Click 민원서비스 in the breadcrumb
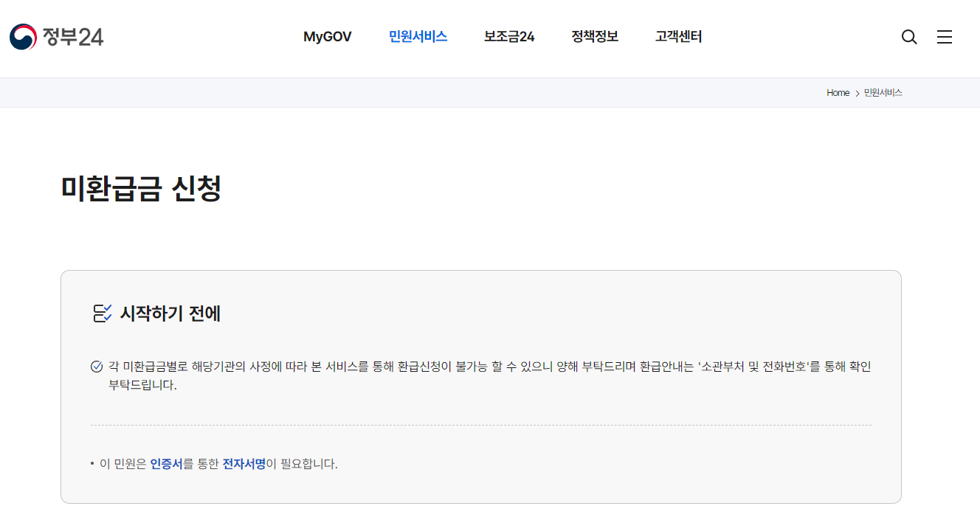This screenshot has height=520, width=980. coord(883,93)
